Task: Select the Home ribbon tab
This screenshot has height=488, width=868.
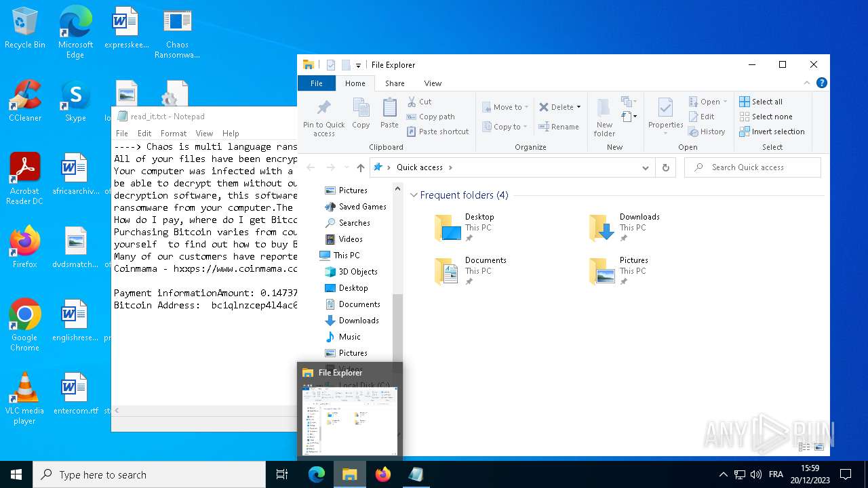Action: (x=355, y=83)
